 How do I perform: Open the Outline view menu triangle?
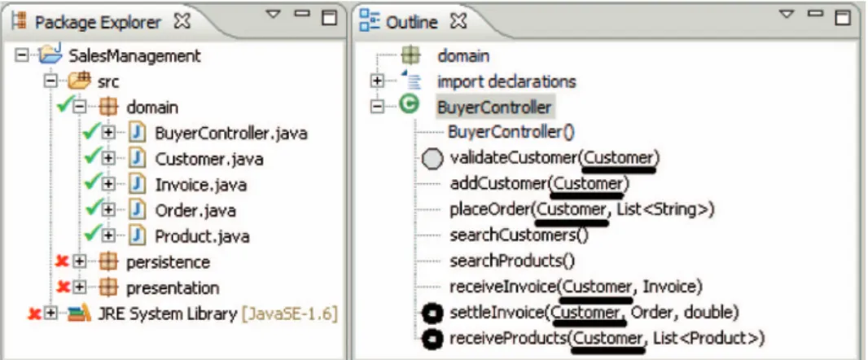pyautogui.click(x=787, y=14)
